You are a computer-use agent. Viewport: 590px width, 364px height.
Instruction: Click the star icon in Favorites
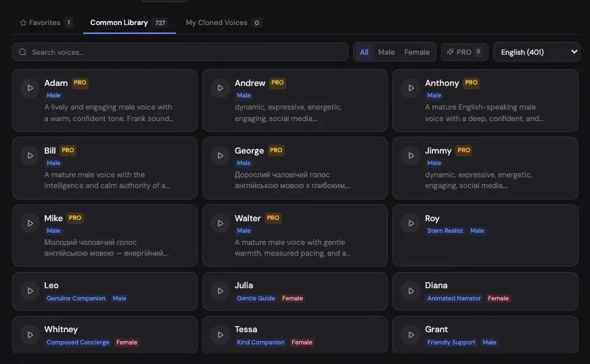(x=23, y=22)
